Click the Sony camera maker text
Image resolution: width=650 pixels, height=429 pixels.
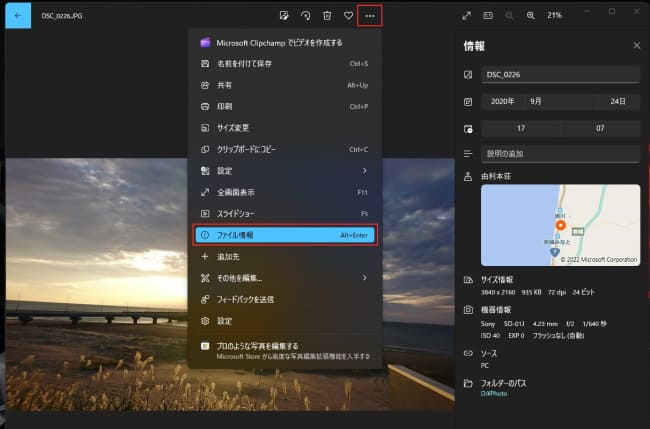point(488,324)
